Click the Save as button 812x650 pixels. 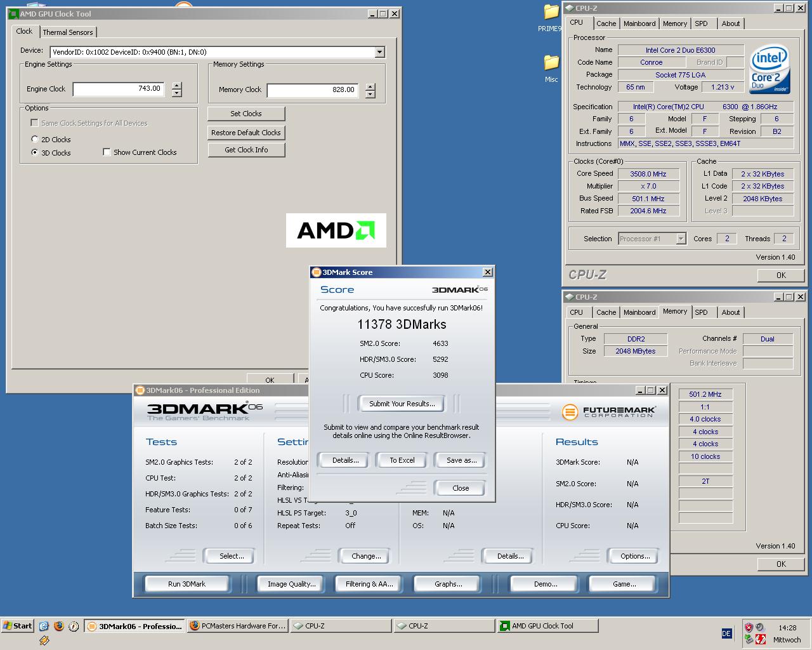coord(461,460)
